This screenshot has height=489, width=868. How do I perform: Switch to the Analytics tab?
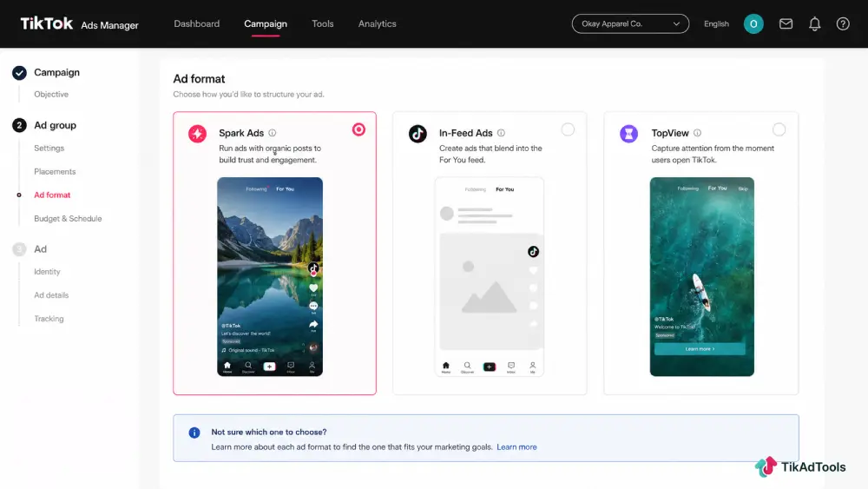click(377, 23)
